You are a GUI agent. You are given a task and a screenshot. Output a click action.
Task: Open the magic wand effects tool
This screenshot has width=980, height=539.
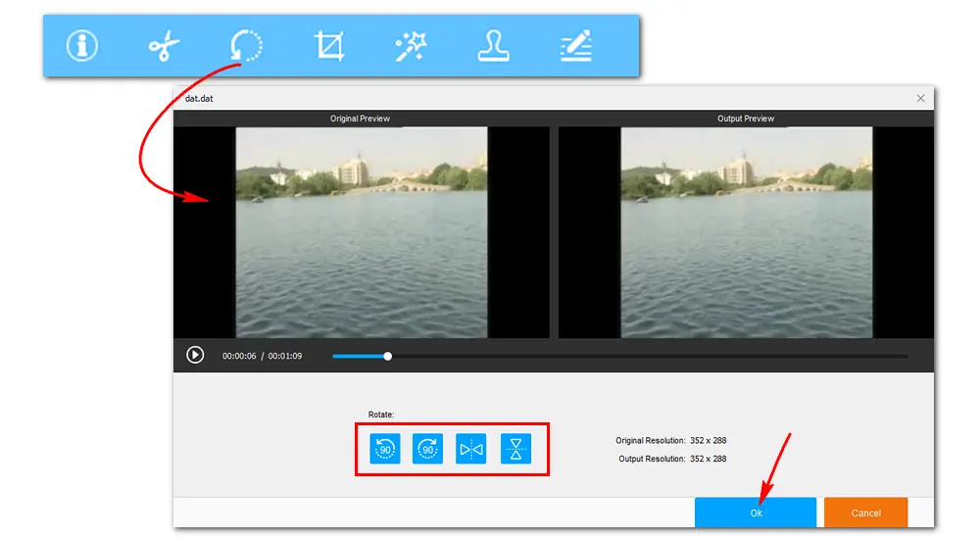coord(412,46)
